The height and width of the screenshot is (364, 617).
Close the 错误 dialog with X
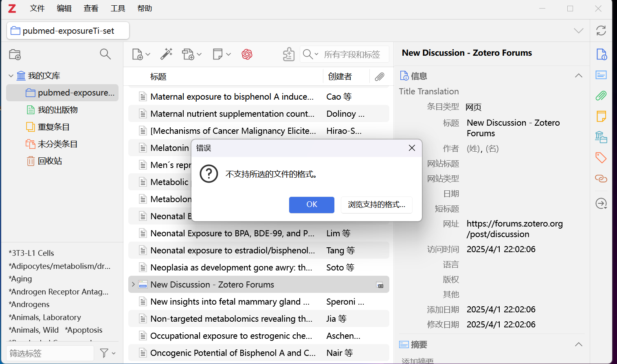412,148
